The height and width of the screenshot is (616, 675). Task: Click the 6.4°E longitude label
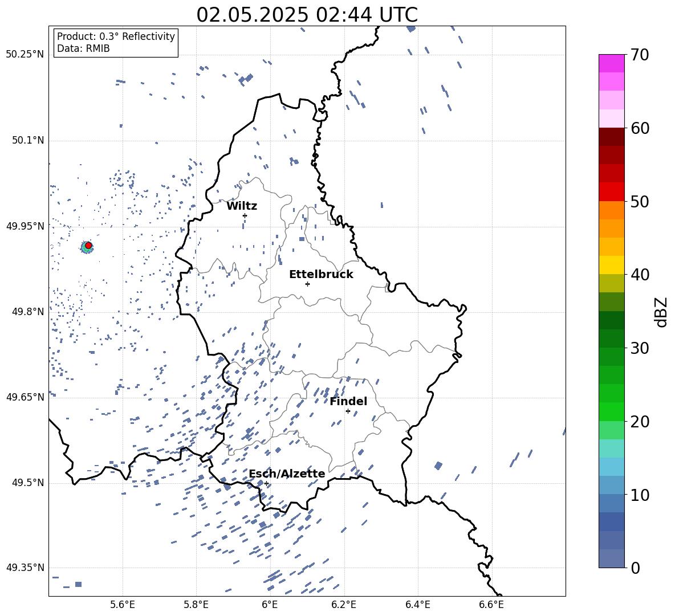(x=417, y=605)
